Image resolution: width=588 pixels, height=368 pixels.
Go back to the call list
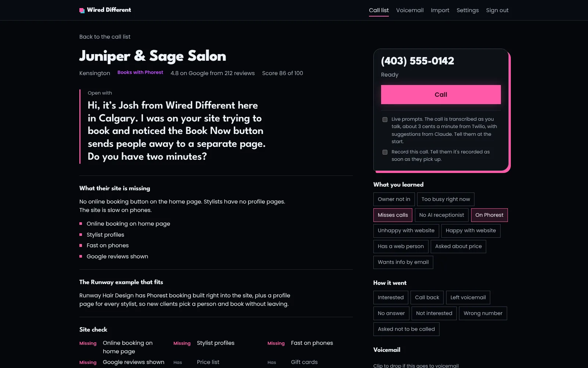point(105,37)
